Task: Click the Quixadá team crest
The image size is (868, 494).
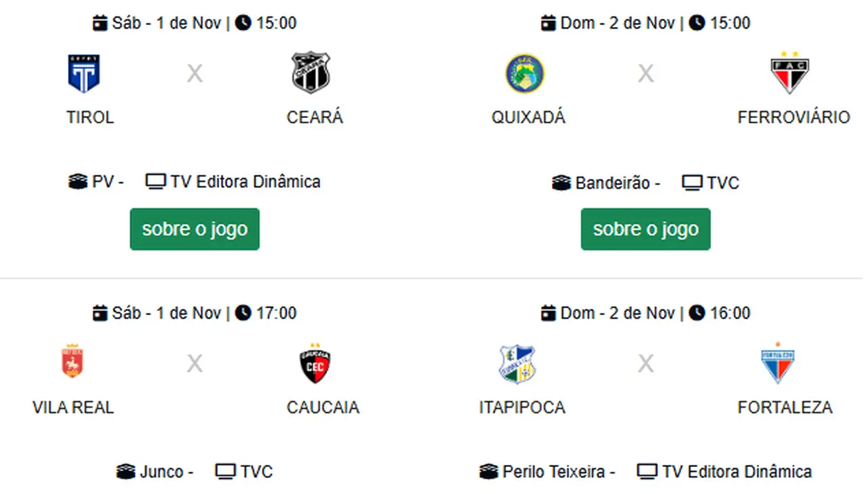Action: tap(524, 73)
